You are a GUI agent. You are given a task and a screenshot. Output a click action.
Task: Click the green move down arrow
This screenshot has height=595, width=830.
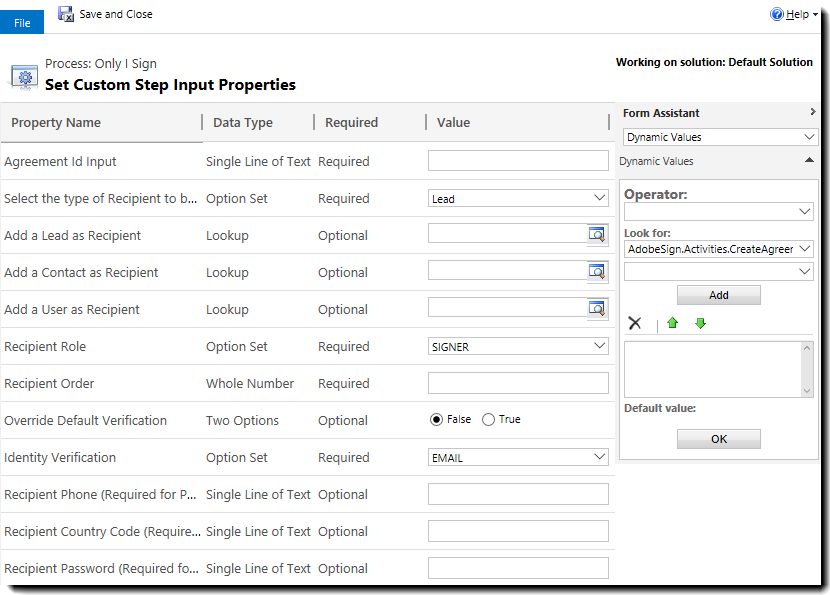pos(700,322)
